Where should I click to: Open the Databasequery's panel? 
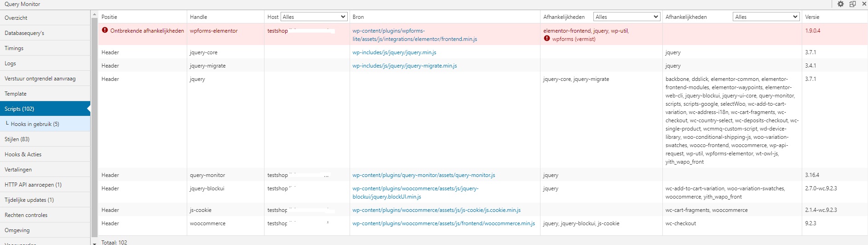[45, 33]
